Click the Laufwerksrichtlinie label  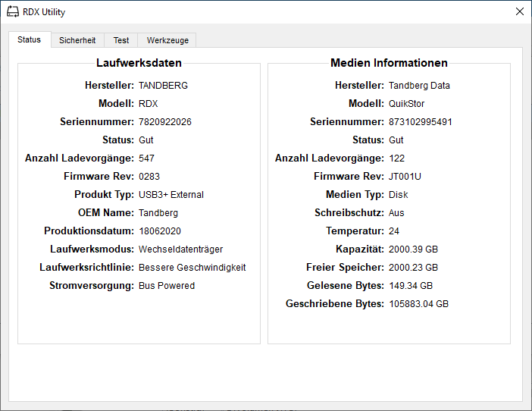point(87,268)
